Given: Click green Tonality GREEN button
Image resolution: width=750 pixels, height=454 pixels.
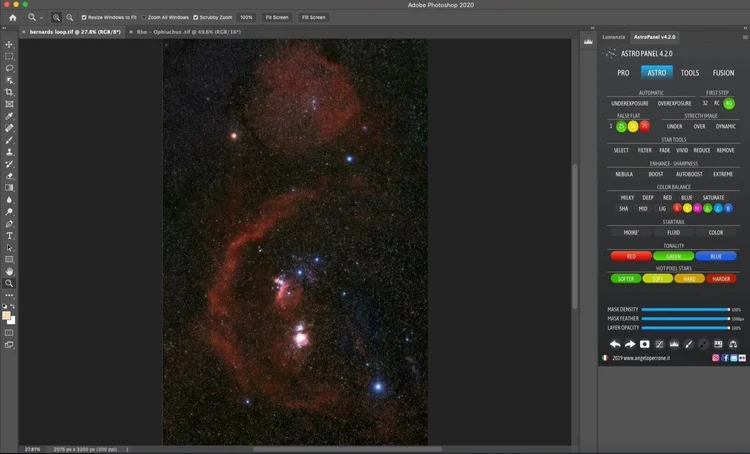Looking at the screenshot, I should 673,256.
